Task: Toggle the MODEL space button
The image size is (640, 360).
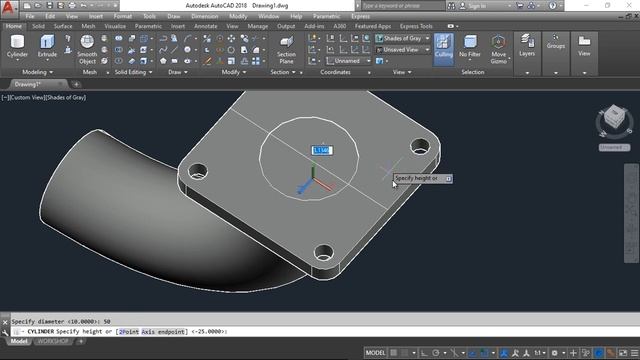Action: (x=375, y=353)
